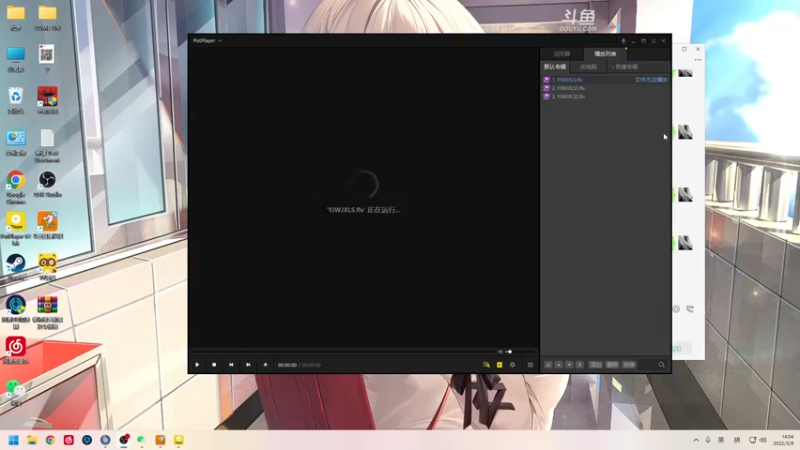Click PotPlayer fullscreen button in title bar

tap(653, 41)
